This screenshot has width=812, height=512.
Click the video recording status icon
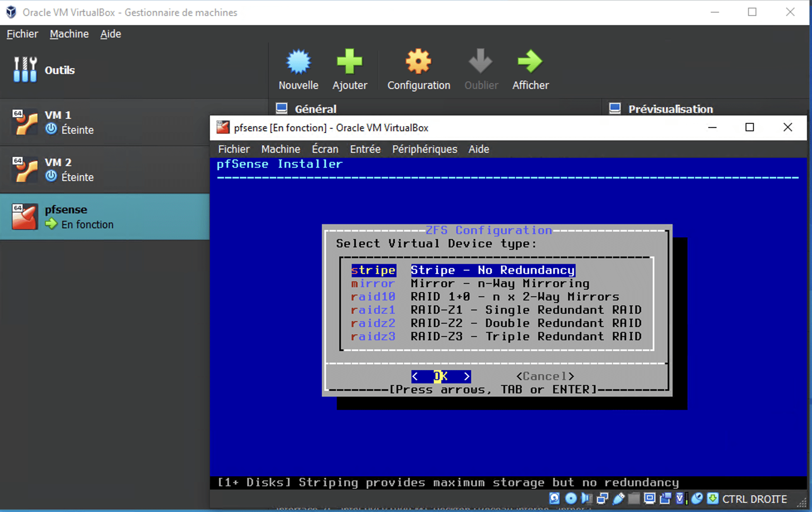tap(666, 499)
